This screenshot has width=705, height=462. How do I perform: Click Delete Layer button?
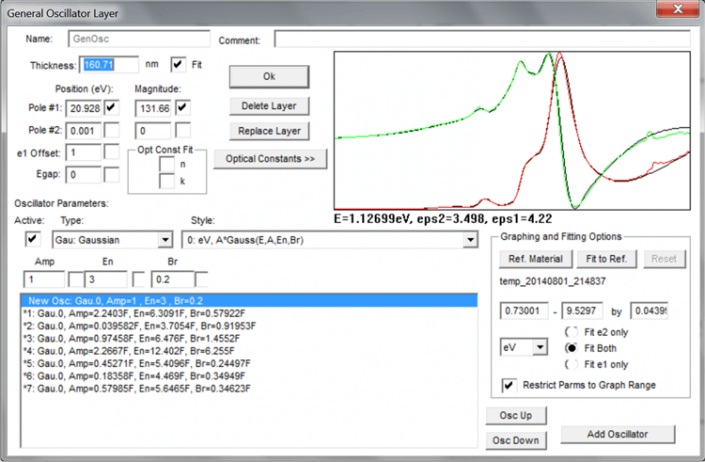(269, 106)
